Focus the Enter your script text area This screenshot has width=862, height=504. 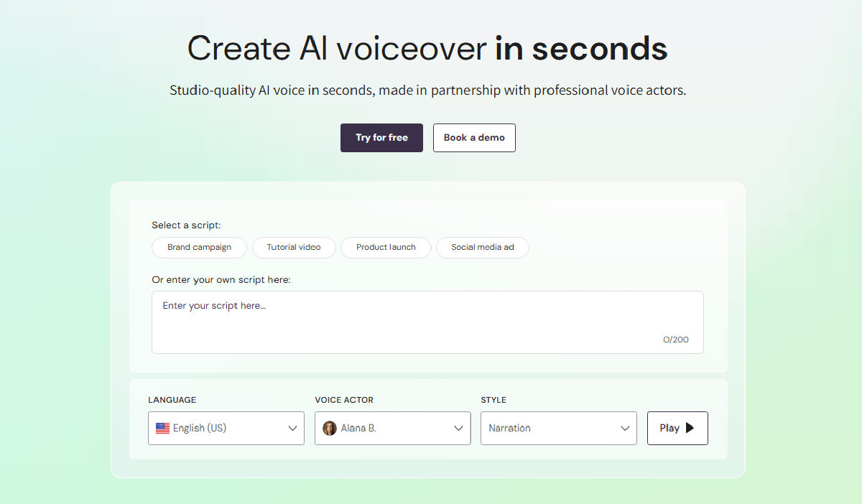tap(427, 322)
